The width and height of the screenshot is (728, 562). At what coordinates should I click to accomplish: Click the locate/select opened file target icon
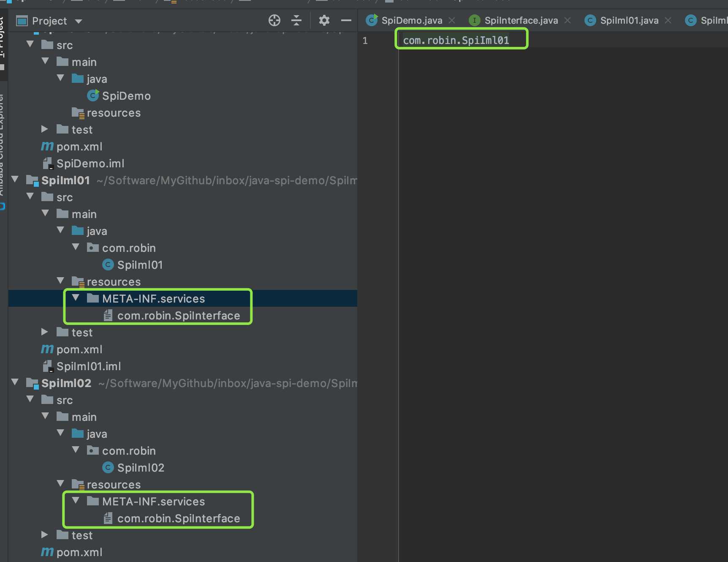pyautogui.click(x=274, y=20)
